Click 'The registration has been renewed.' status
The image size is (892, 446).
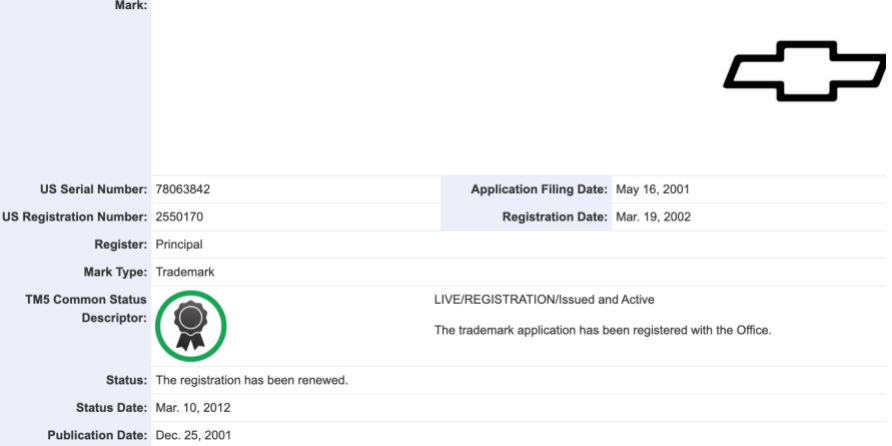pos(251,380)
